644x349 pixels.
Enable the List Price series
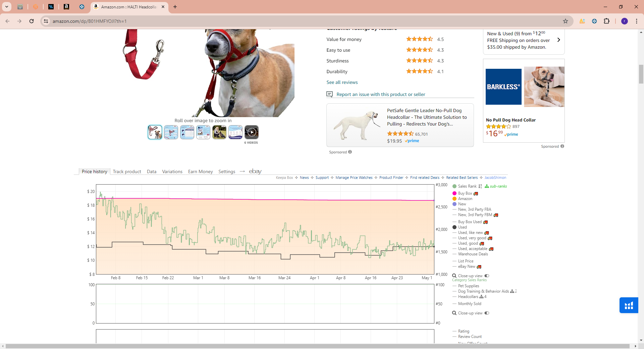click(463, 261)
